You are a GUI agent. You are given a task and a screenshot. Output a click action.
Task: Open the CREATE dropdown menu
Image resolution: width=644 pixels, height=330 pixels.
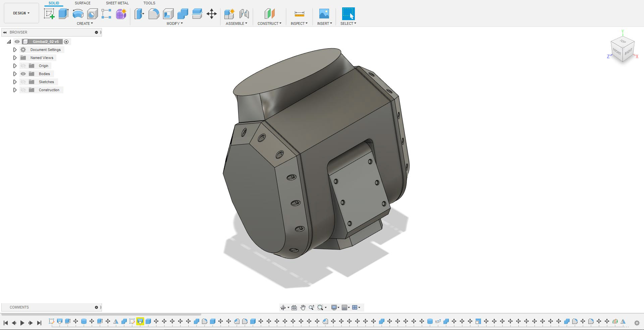[x=85, y=23]
